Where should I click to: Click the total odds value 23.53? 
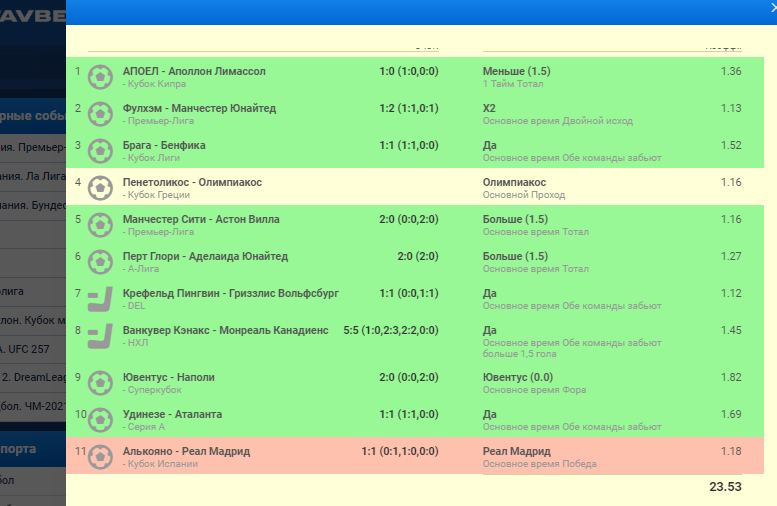[x=723, y=487]
